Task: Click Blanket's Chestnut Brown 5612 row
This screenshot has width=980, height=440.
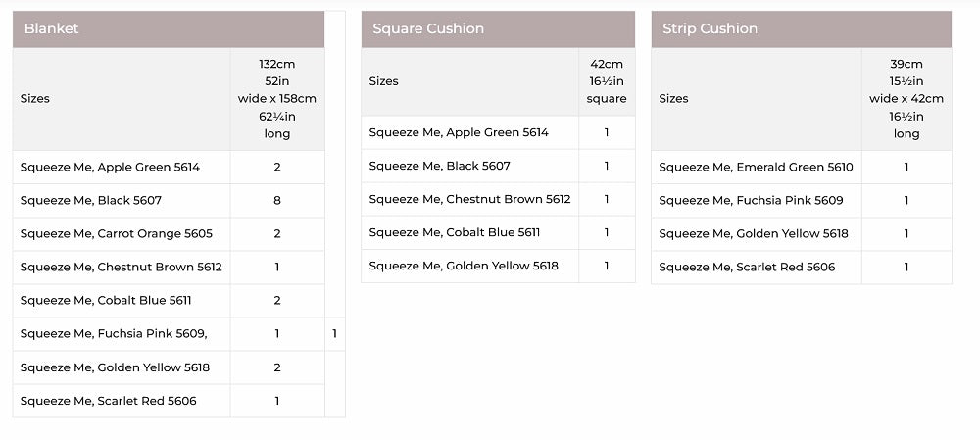Action: [121, 267]
